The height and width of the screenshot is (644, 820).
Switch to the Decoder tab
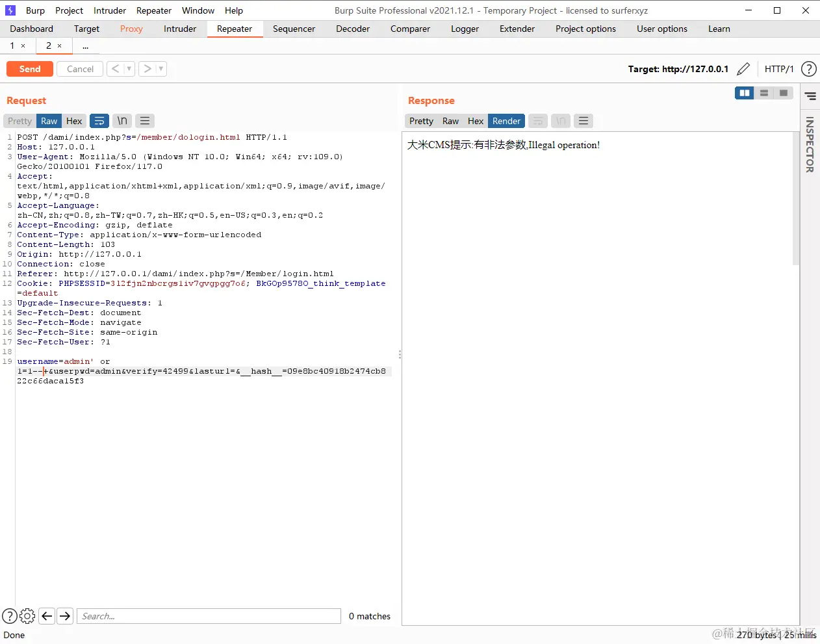(x=353, y=29)
